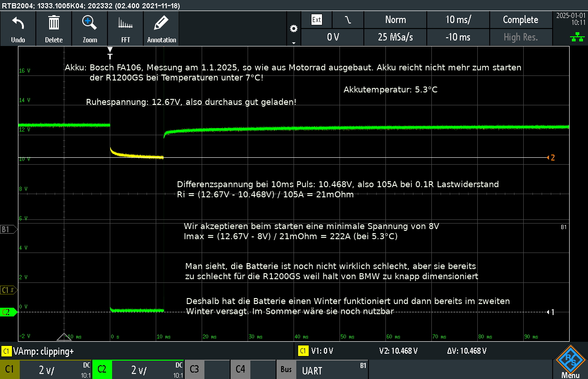This screenshot has height=379, width=588.
Task: Click the Undo arrow icon
Action: [18, 23]
